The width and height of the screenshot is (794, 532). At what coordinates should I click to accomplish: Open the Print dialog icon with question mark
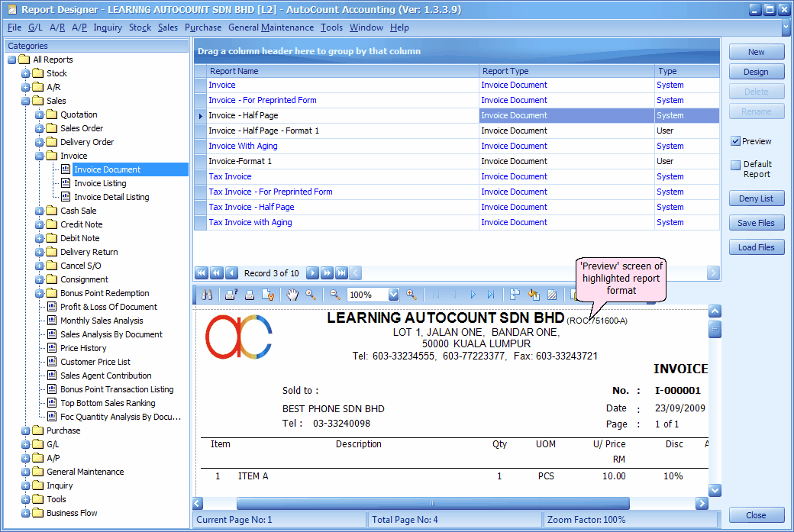pyautogui.click(x=231, y=295)
